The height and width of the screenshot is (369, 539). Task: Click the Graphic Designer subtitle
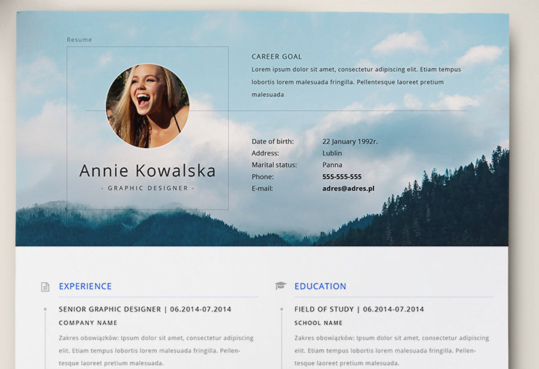[148, 188]
